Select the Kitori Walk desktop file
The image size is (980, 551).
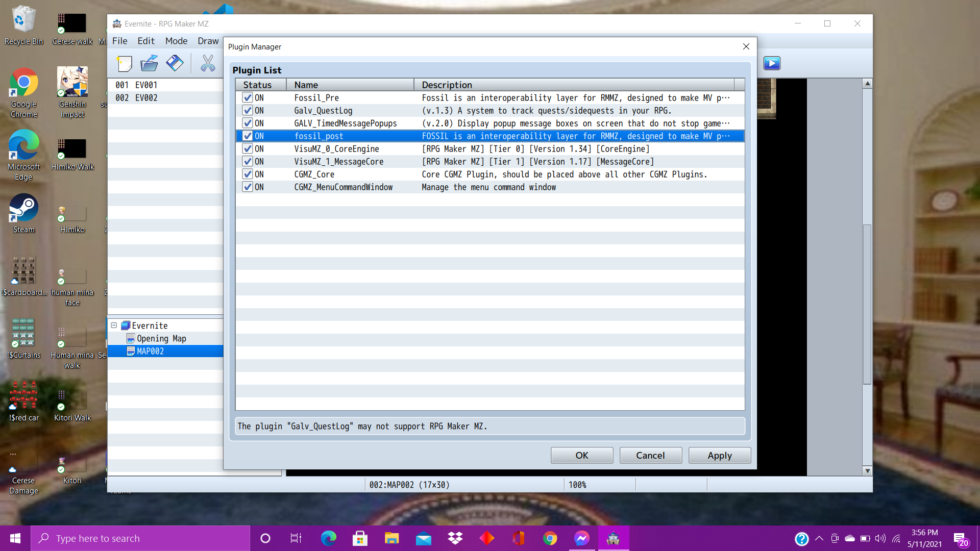[x=72, y=406]
